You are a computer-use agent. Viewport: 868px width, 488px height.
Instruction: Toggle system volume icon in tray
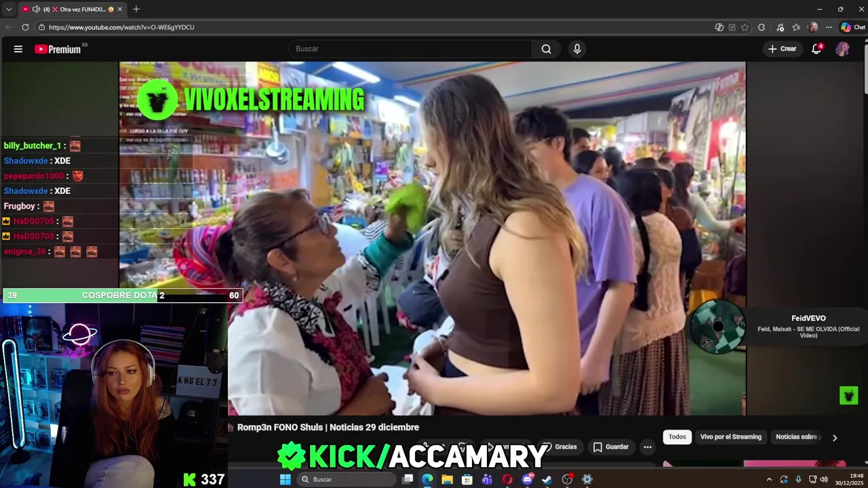click(x=824, y=479)
